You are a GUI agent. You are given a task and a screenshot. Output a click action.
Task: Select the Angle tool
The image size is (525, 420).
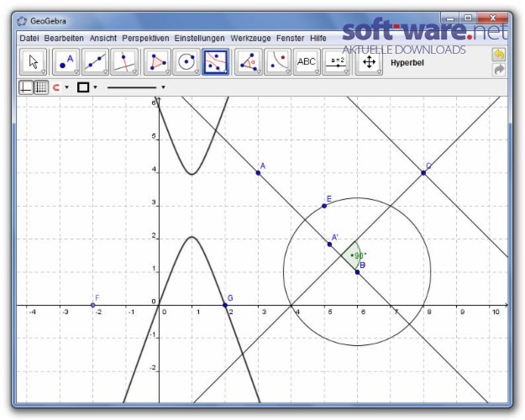[249, 62]
